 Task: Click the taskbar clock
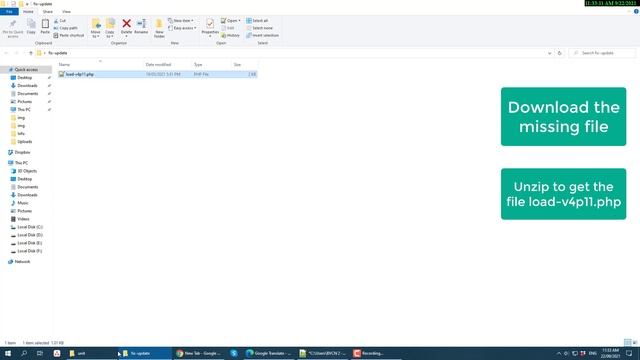pyautogui.click(x=610, y=353)
